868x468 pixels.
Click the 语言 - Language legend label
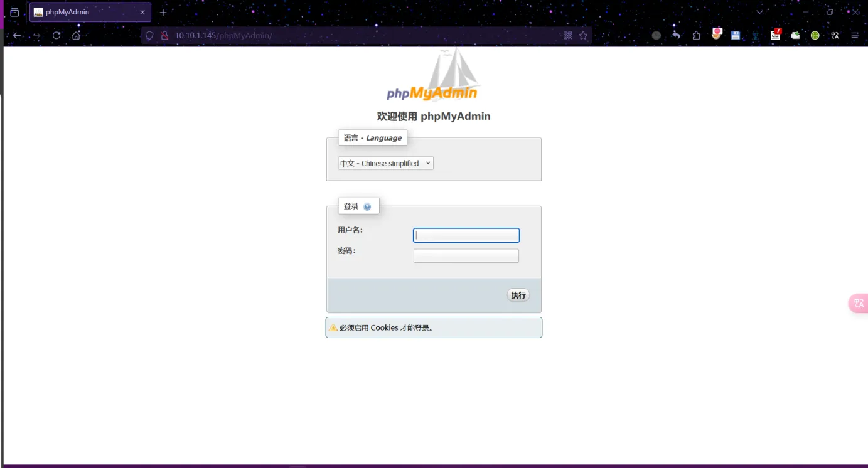(373, 138)
